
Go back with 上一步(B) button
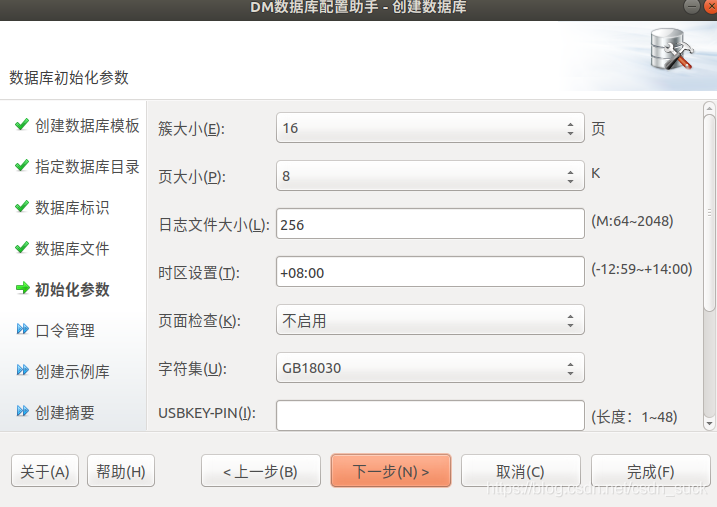261,471
